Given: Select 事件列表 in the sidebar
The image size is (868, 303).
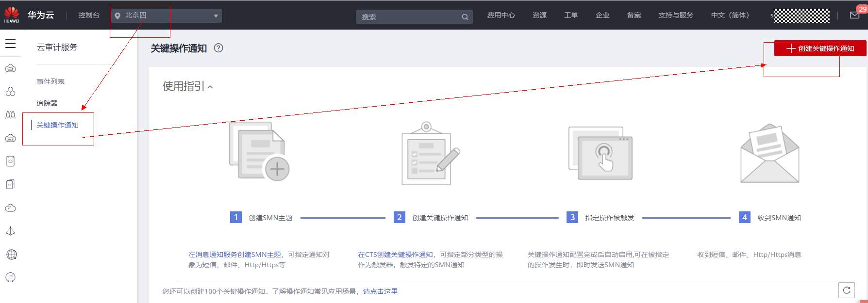Looking at the screenshot, I should coord(50,81).
